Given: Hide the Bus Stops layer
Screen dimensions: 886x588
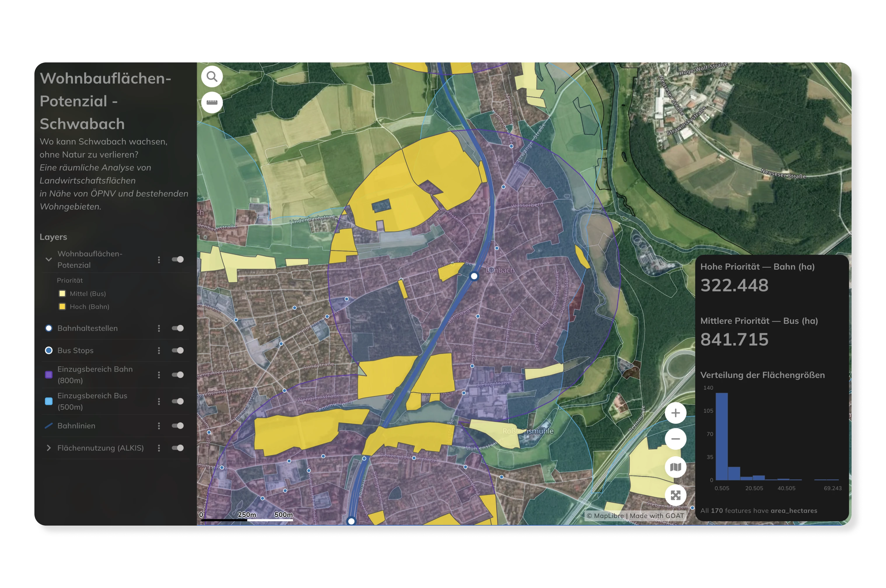Looking at the screenshot, I should [x=178, y=350].
